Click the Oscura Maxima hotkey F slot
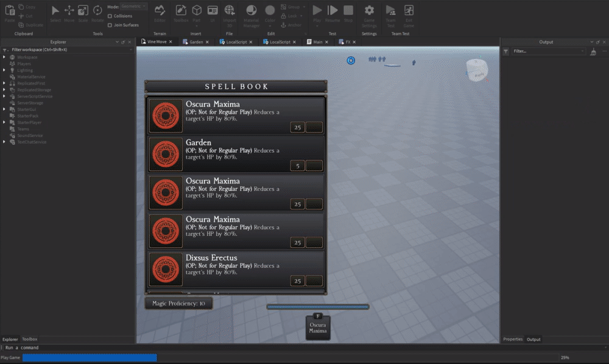This screenshot has width=609, height=364. pos(318,327)
